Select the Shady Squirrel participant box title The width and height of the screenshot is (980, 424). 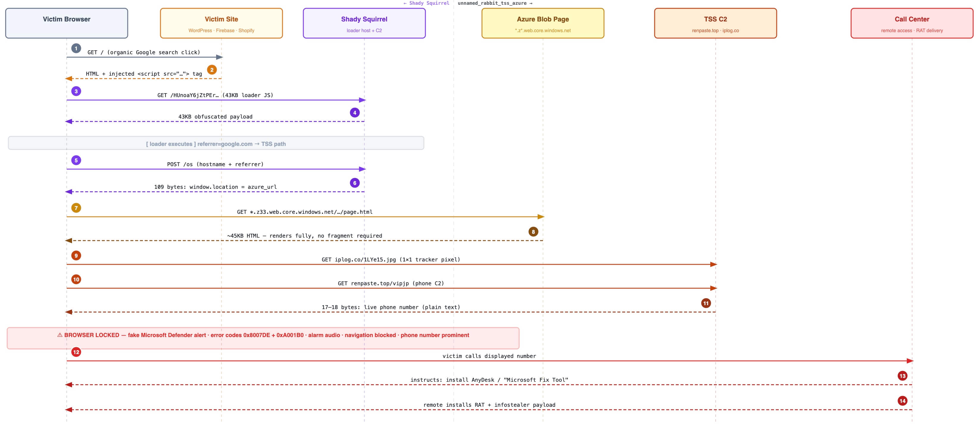tap(364, 19)
